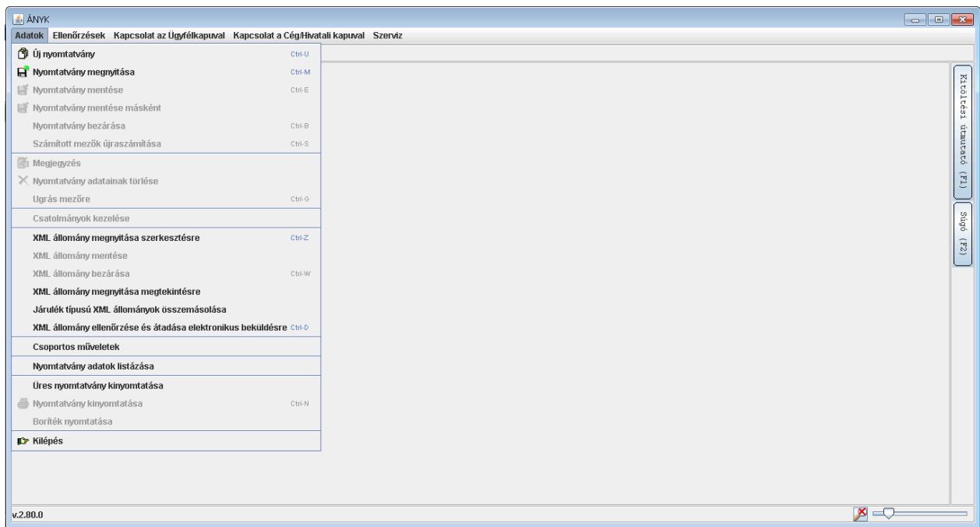Click the floppy icon beside Nyomtatvány megnyitása

pos(23,72)
